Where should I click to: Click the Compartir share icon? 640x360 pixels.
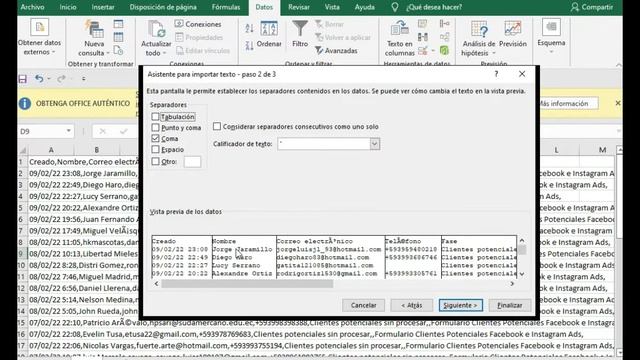(575, 7)
